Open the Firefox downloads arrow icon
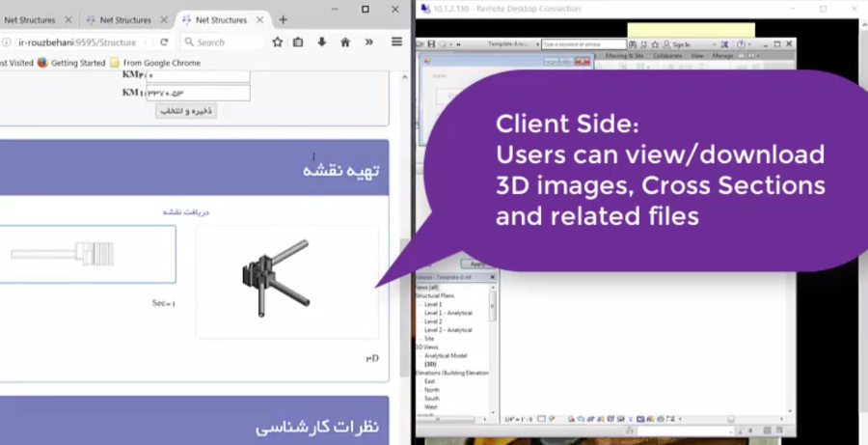This screenshot has height=445, width=868. (x=321, y=42)
